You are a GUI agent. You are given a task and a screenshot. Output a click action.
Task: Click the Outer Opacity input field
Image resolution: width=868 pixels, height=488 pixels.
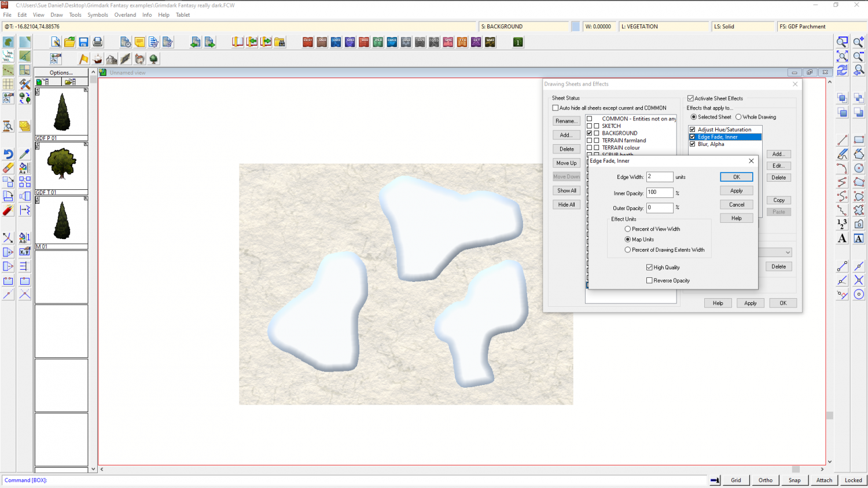[660, 208]
